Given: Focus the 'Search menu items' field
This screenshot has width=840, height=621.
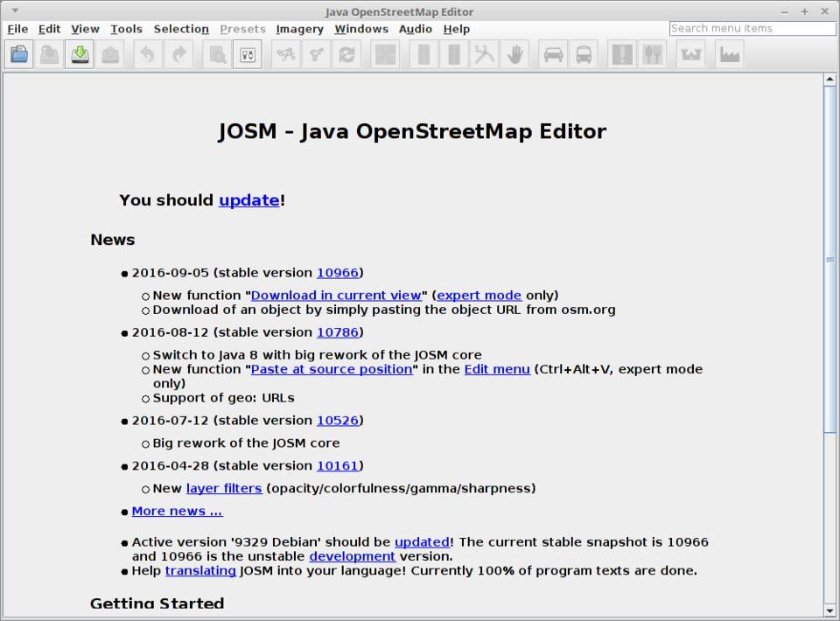Looking at the screenshot, I should click(x=752, y=29).
